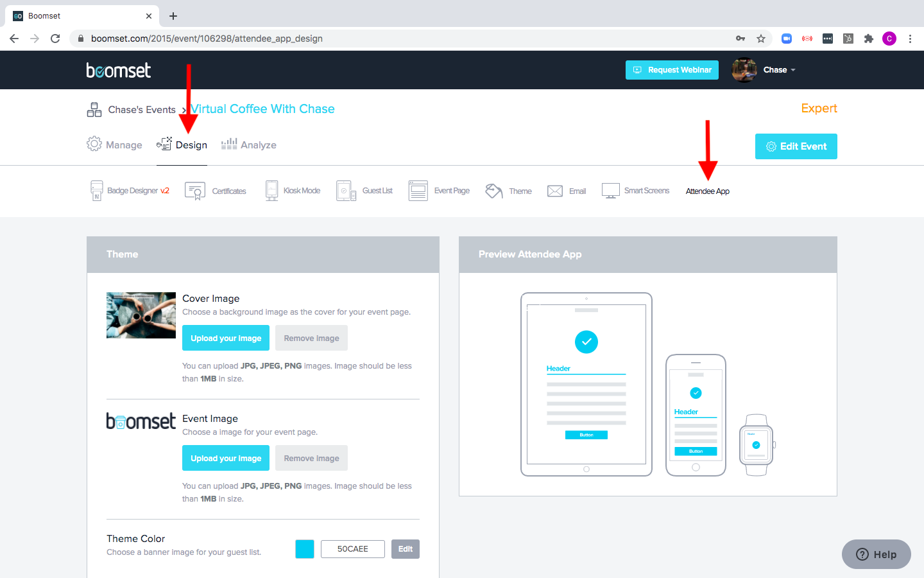The width and height of the screenshot is (924, 578).
Task: Close the Boomset browser tab
Action: (149, 16)
